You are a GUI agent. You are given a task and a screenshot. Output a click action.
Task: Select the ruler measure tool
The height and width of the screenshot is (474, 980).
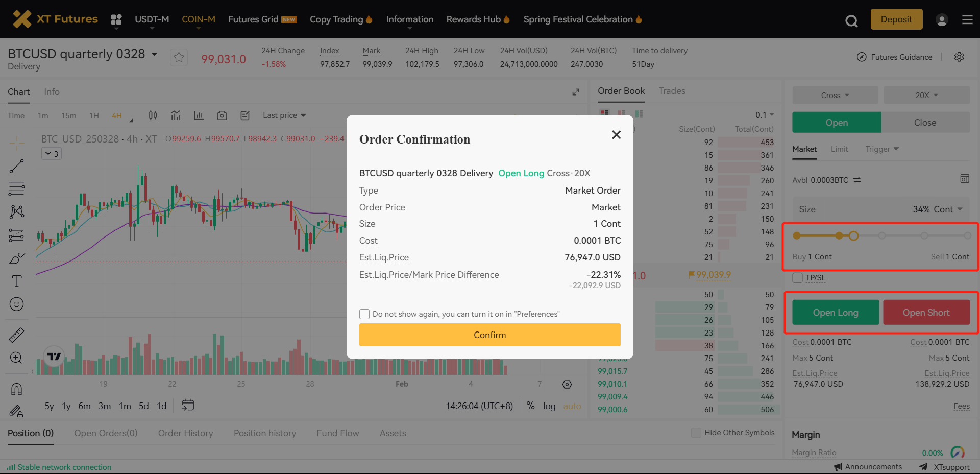click(16, 335)
